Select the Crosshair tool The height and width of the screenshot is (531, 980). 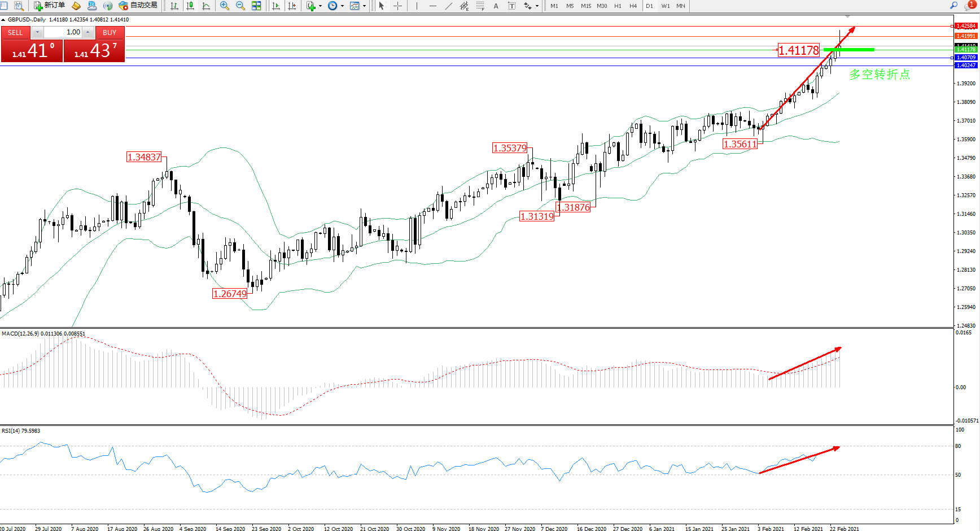click(398, 6)
